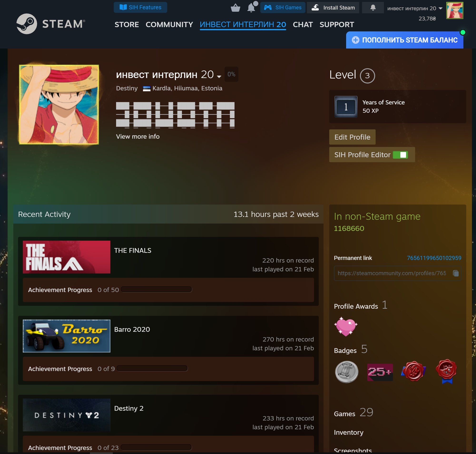Image resolution: width=476 pixels, height=454 pixels.
Task: Open the SUPPORT menu item
Action: coord(337,24)
